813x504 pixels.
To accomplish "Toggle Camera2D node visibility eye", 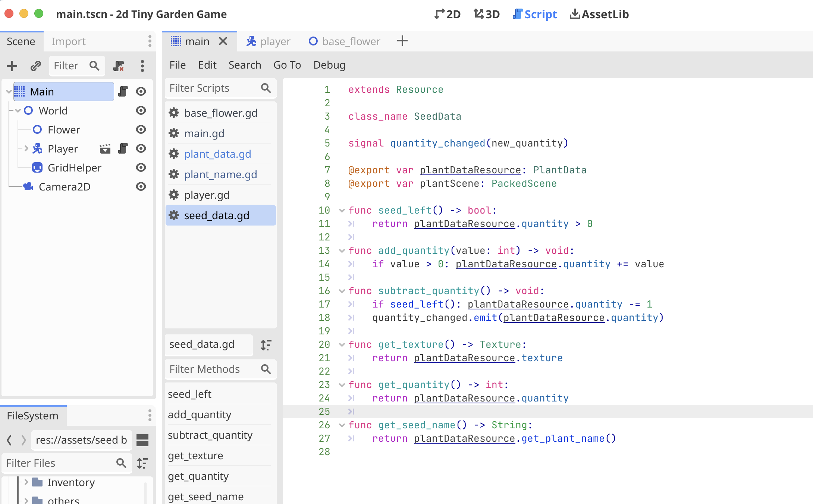I will (141, 186).
